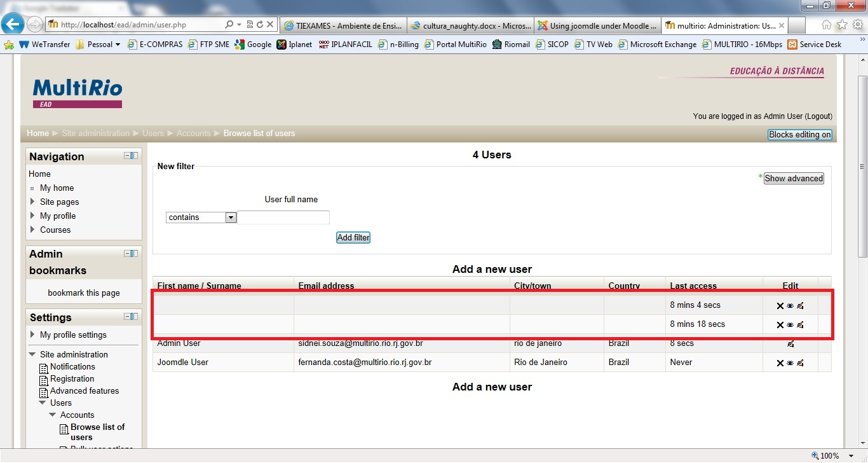Open the 'contains' filter dropdown

[x=231, y=218]
